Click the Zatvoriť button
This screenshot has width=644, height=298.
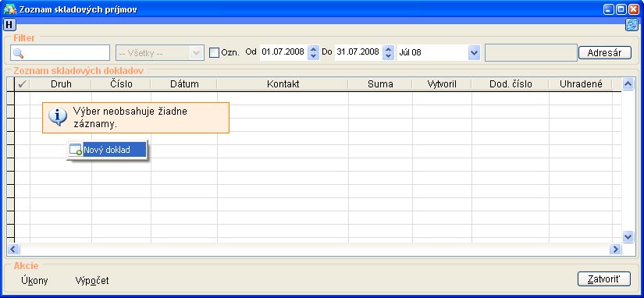click(603, 279)
